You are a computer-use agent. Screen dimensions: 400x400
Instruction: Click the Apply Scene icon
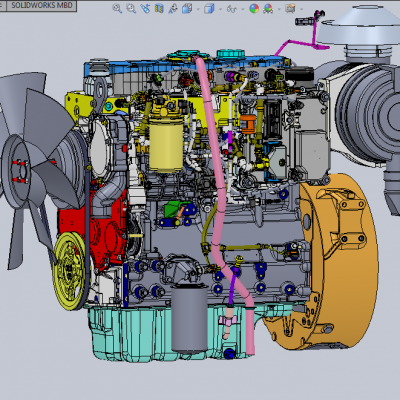(x=268, y=8)
